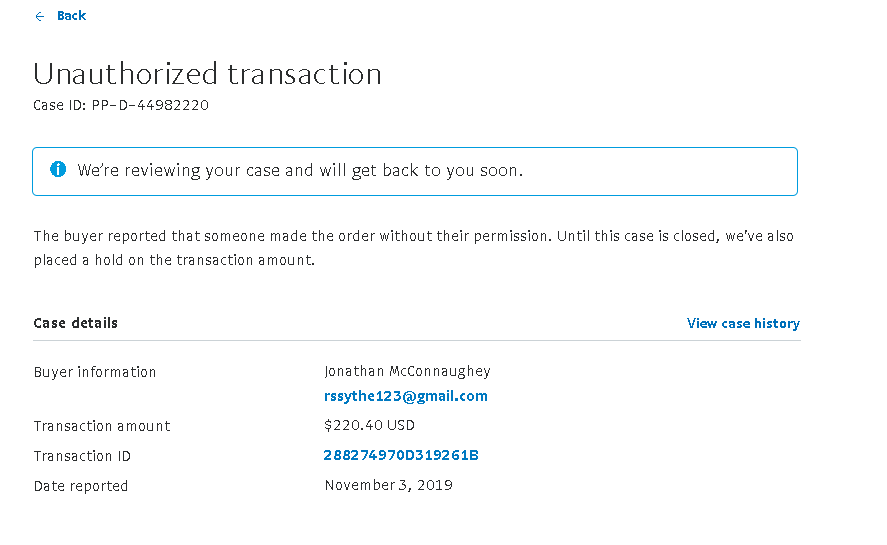Image resolution: width=887 pixels, height=545 pixels.
Task: Click the Case details section heading
Action: pyautogui.click(x=76, y=324)
